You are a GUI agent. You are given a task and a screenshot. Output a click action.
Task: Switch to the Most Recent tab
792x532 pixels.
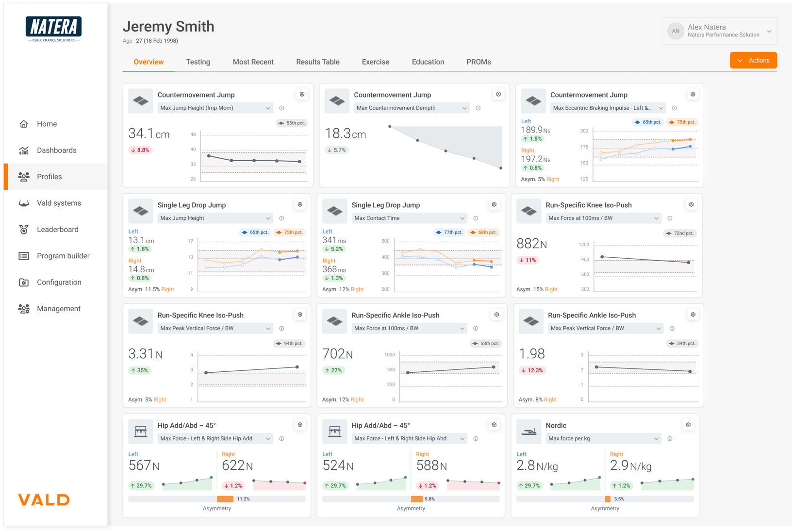(253, 62)
